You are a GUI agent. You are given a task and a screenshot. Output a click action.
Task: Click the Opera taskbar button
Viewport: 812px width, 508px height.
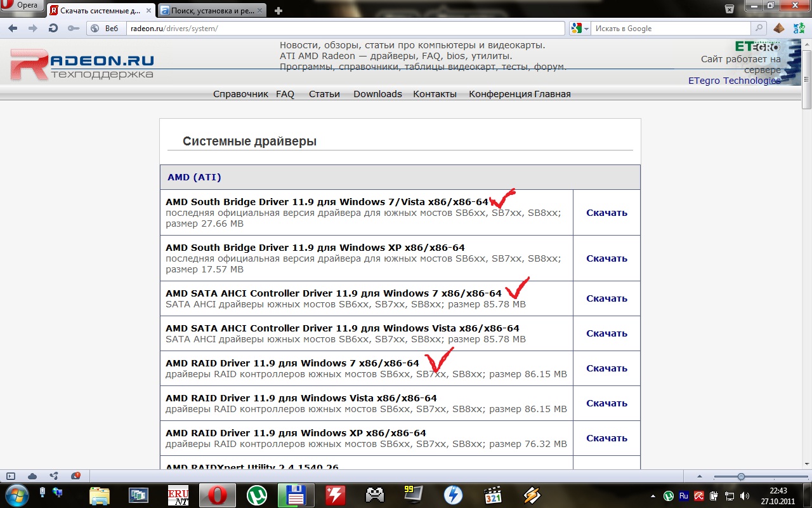click(218, 495)
